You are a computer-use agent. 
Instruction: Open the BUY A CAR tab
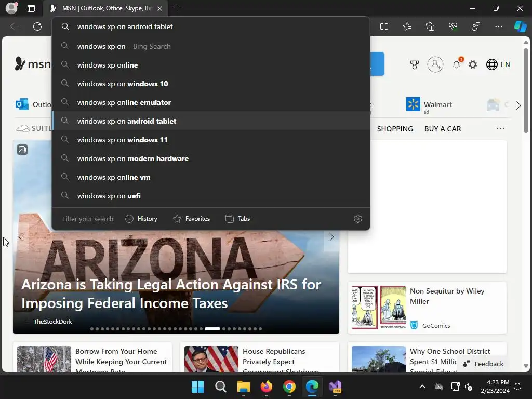coord(443,129)
